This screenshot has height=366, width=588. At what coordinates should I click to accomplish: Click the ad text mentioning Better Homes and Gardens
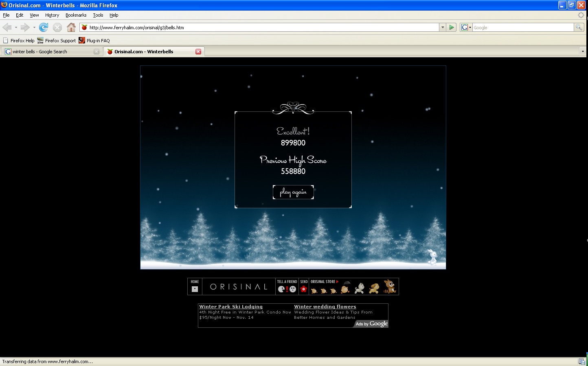(325, 318)
